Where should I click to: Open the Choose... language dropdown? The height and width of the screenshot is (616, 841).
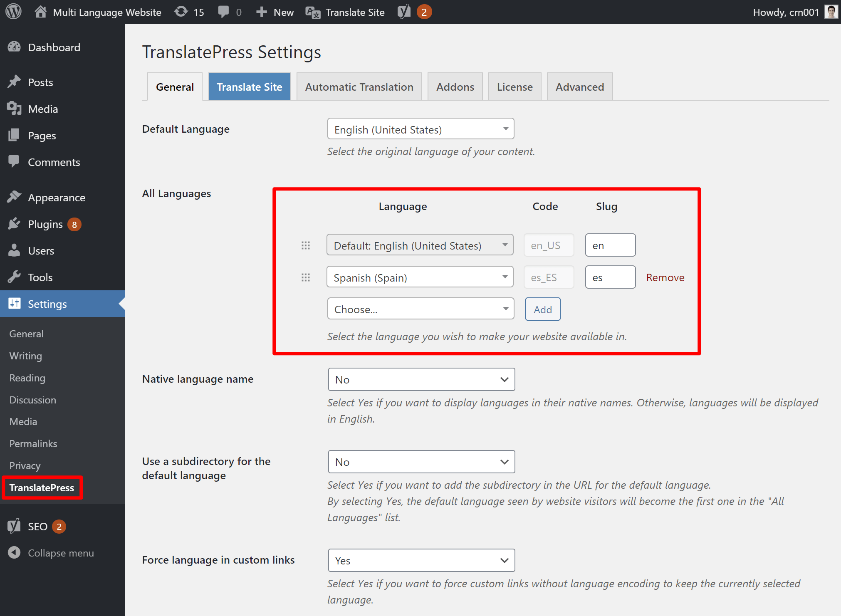[420, 309]
